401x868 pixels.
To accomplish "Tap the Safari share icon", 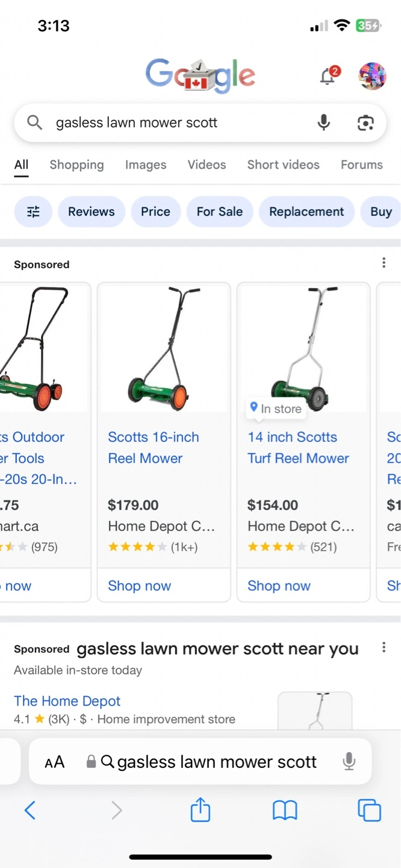I will [200, 810].
